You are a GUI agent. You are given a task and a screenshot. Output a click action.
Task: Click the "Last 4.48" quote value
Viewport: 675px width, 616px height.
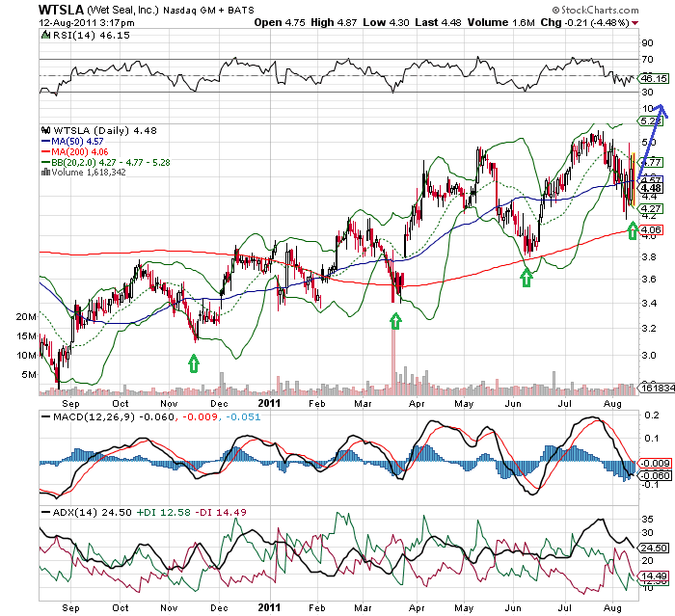(x=438, y=22)
